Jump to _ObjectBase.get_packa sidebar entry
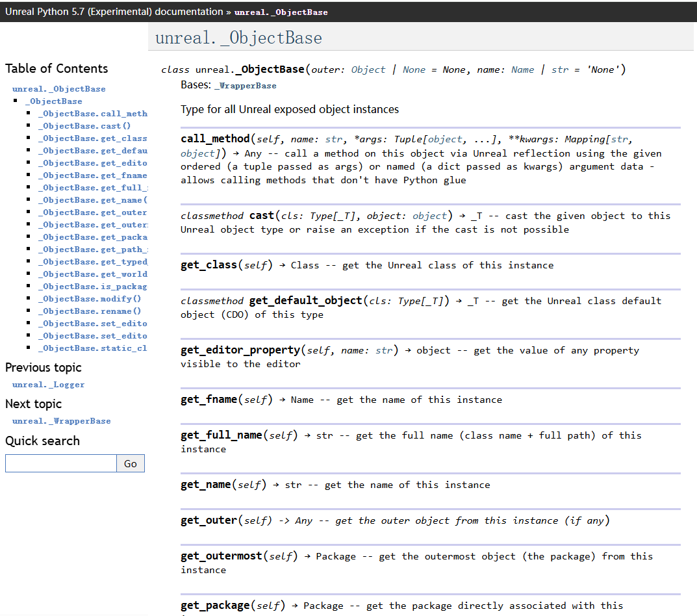 click(92, 237)
